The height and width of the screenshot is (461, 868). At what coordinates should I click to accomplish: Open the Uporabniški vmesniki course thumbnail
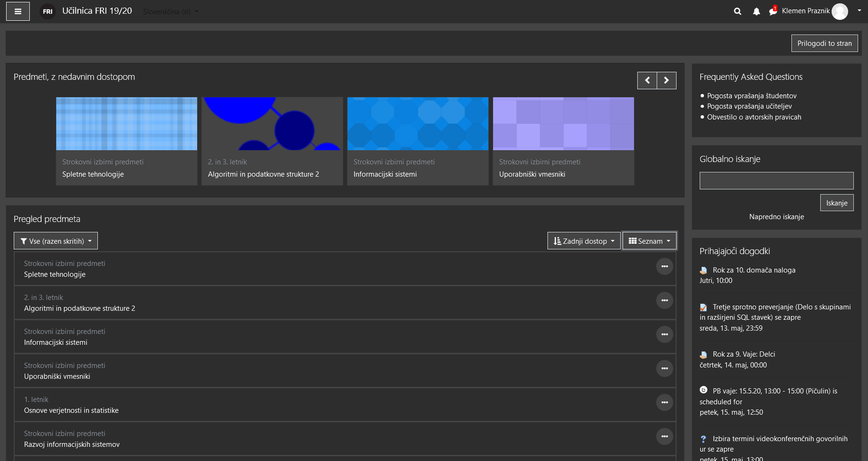(x=564, y=124)
